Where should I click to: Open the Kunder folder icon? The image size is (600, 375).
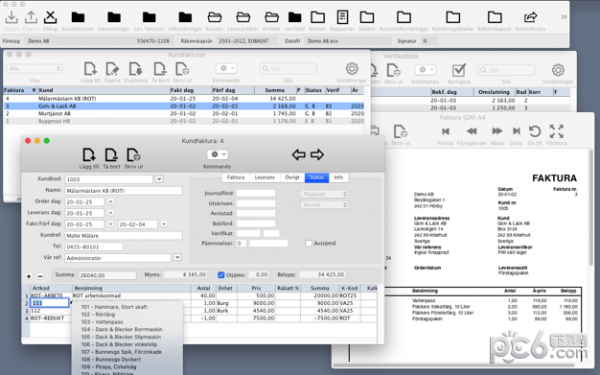[x=215, y=17]
